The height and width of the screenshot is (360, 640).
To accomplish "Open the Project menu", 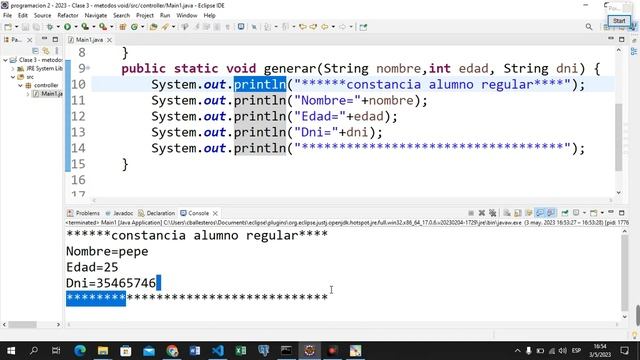I will coord(145,16).
